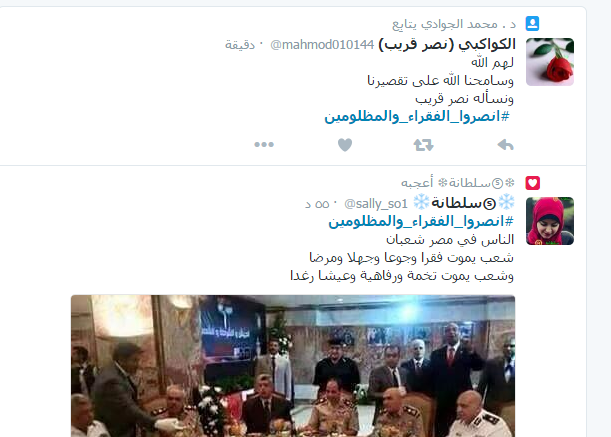611x437 pixels.
Task: Open the الكواكبي (نصر قريب) display name
Action: pos(447,44)
